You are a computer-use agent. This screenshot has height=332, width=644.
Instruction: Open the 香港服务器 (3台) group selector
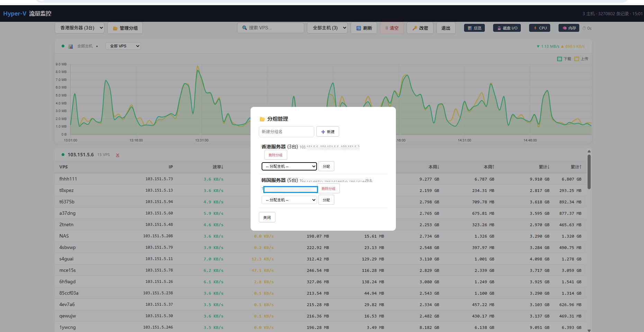pos(80,28)
